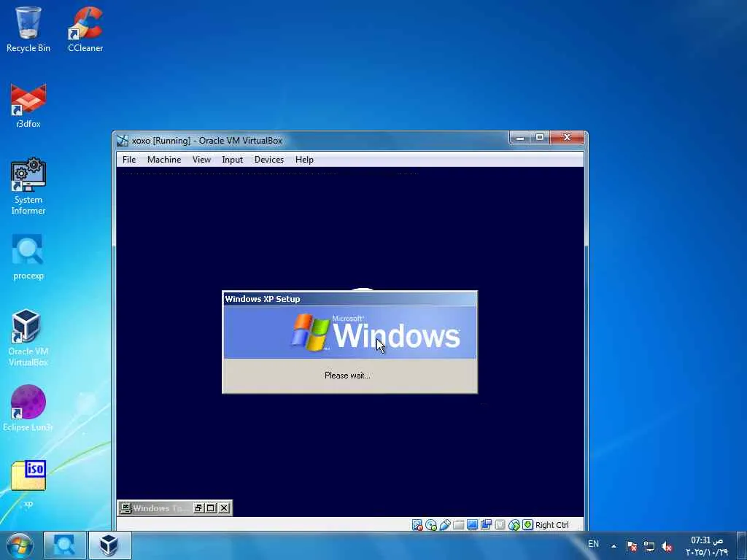The height and width of the screenshot is (560, 747).
Task: Click the network tray icon
Action: (x=649, y=546)
